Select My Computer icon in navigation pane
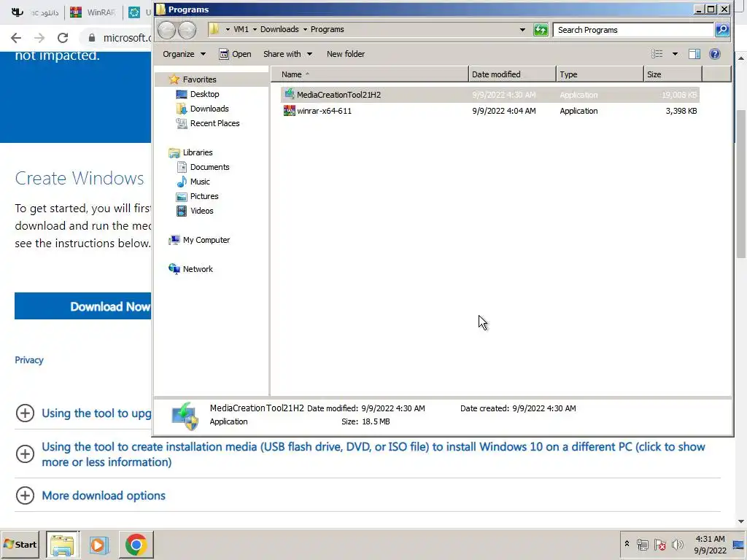The image size is (747, 560). pyautogui.click(x=174, y=240)
